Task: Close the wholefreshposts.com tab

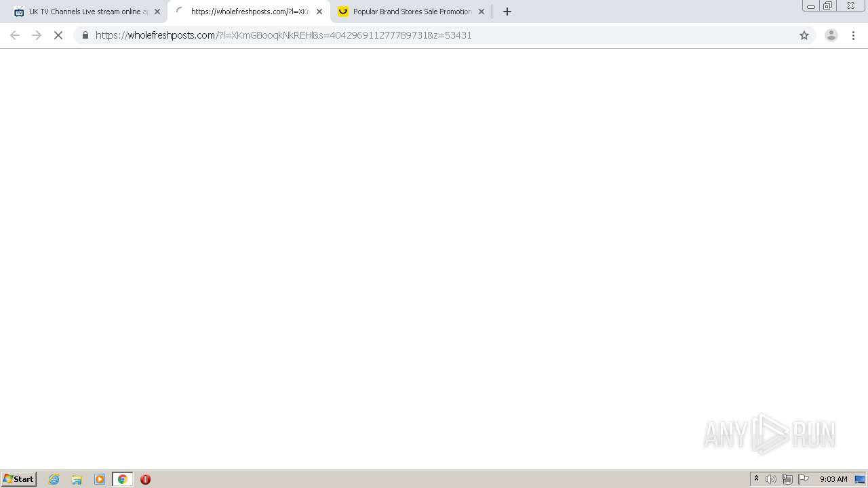Action: [x=319, y=12]
